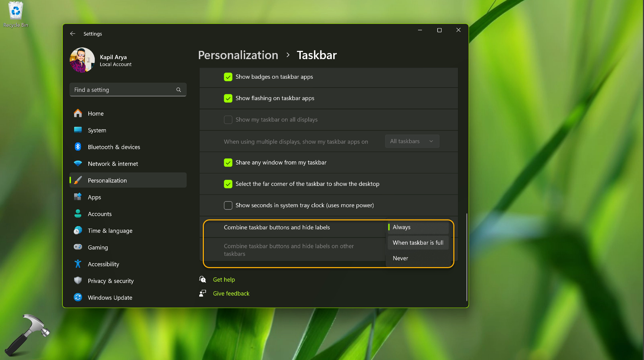Select Home from the sidebar
Screen dimensions: 644x360
tap(96, 113)
